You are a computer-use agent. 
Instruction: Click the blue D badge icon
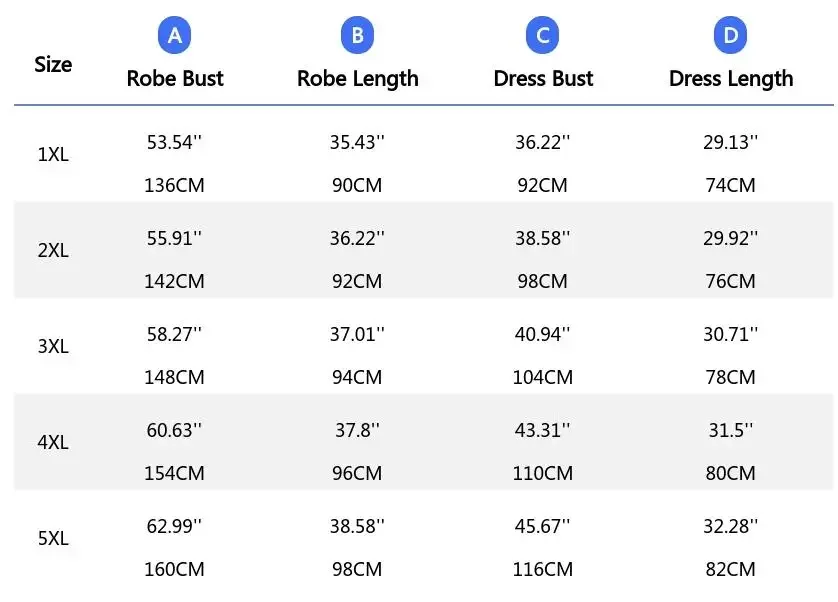(730, 37)
